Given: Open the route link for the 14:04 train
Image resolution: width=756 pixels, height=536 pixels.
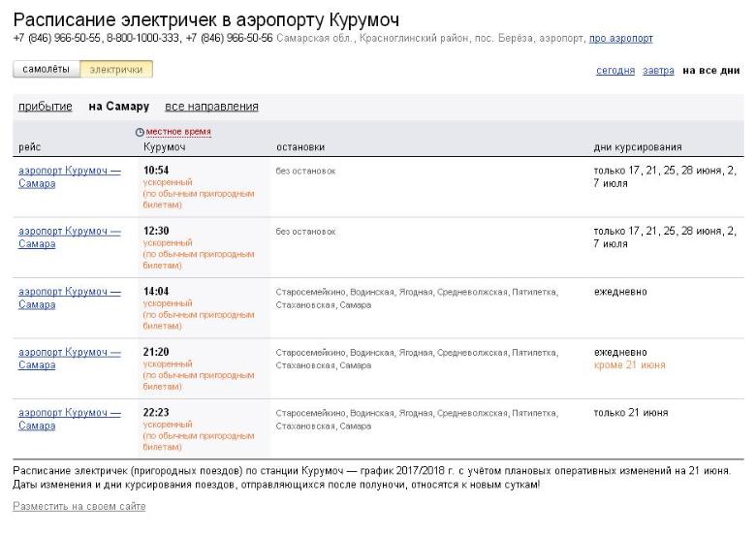Looking at the screenshot, I should [69, 298].
